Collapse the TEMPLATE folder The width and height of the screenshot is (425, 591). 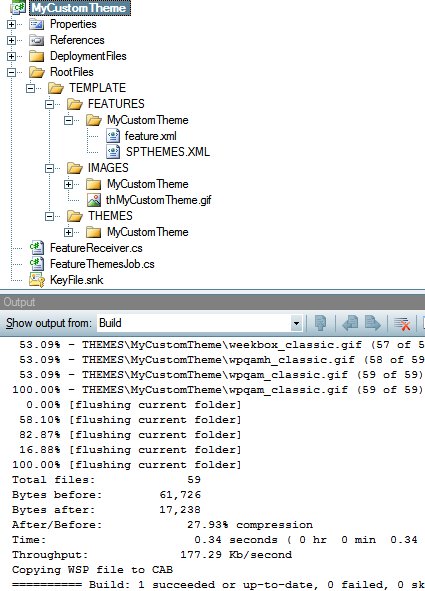pos(30,88)
